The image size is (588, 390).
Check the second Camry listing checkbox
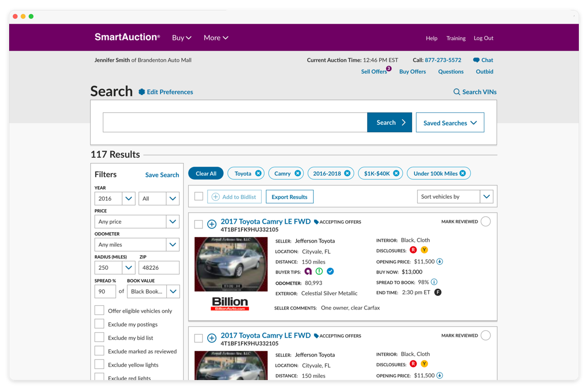pyautogui.click(x=199, y=338)
